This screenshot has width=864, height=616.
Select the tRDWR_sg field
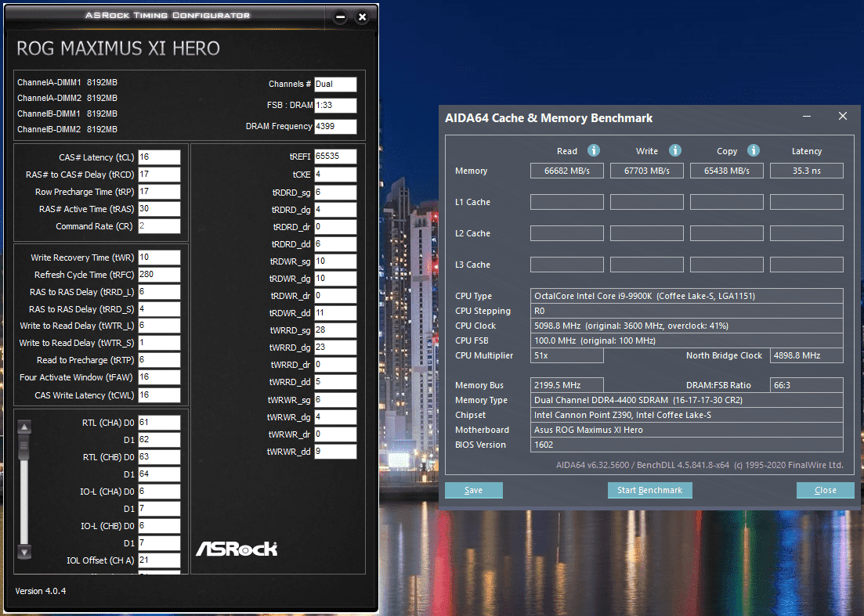coord(335,261)
